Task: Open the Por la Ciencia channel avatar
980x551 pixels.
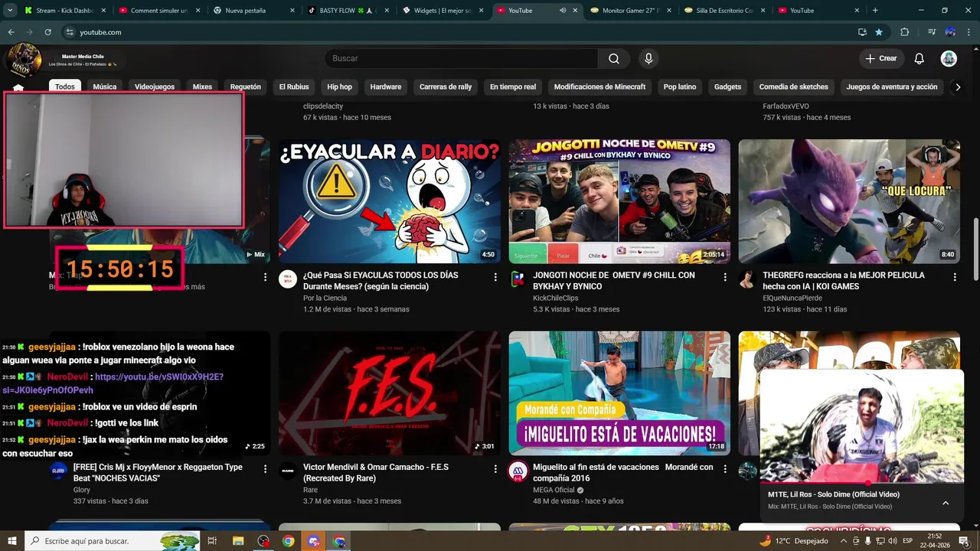Action: (288, 279)
